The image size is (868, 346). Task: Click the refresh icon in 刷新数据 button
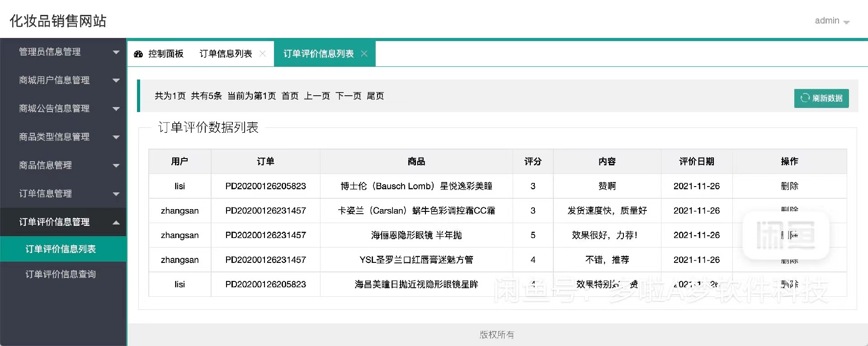tap(805, 98)
